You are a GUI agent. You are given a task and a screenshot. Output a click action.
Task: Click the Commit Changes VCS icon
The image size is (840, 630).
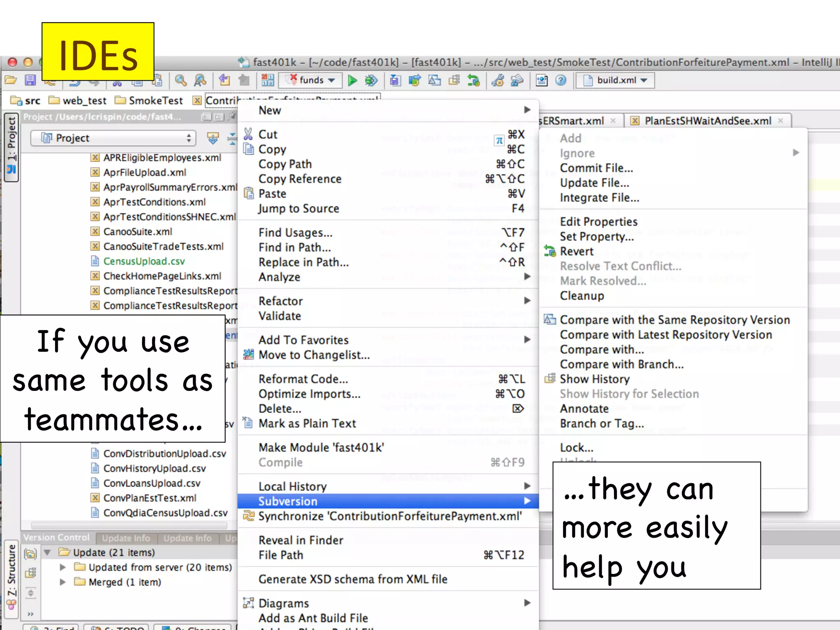415,80
